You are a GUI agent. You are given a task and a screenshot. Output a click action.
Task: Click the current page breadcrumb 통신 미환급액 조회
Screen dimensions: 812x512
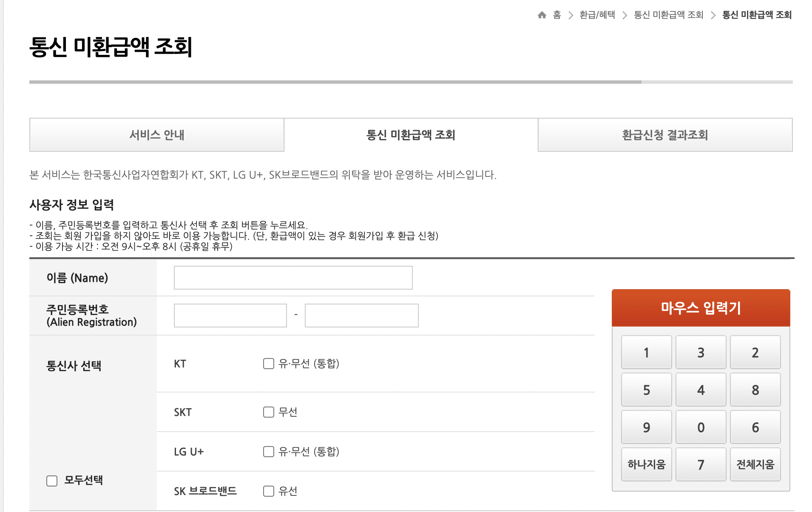coord(757,15)
